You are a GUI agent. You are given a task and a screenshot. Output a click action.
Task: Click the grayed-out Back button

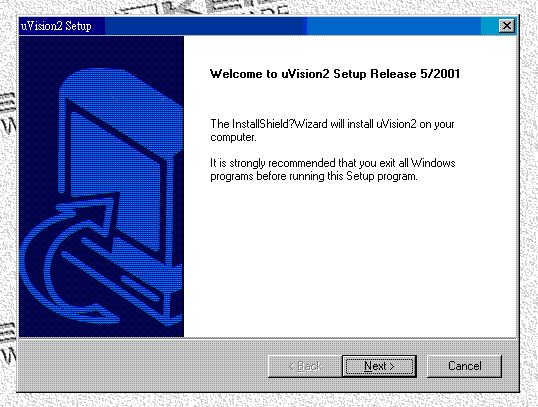coord(305,366)
